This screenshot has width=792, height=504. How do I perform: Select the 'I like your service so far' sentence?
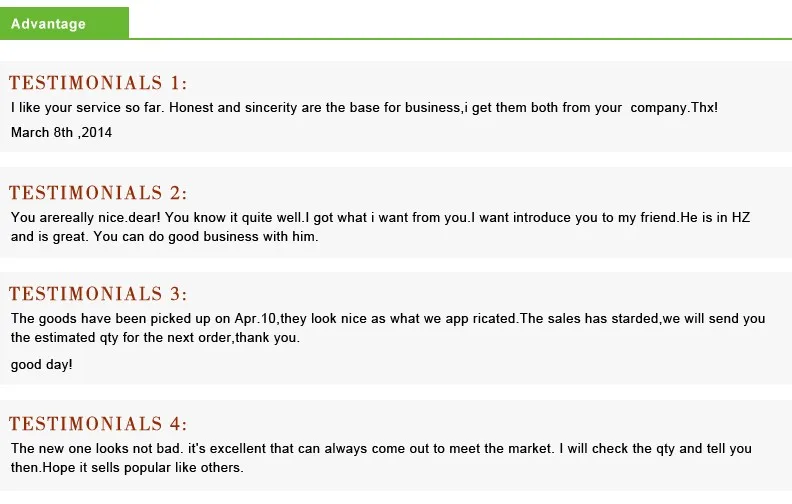(87, 108)
